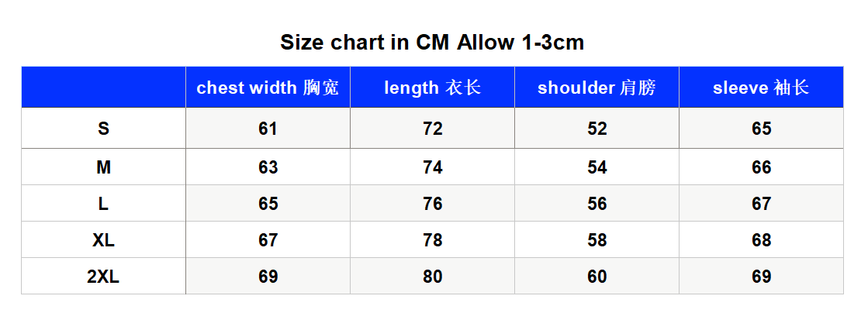868x313 pixels.
Task: Click the chest width column header
Action: tap(268, 88)
